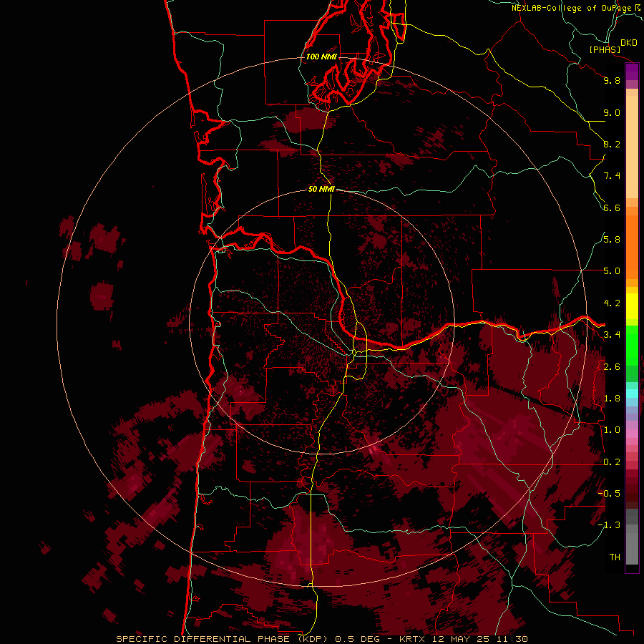Click the 5.0 legend value
This screenshot has height=644, width=644.
coord(612,271)
